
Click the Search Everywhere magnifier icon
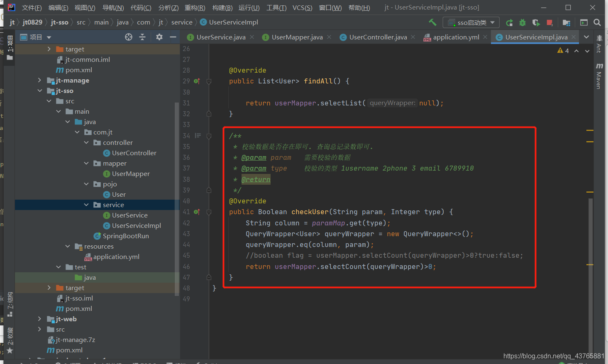coord(597,22)
